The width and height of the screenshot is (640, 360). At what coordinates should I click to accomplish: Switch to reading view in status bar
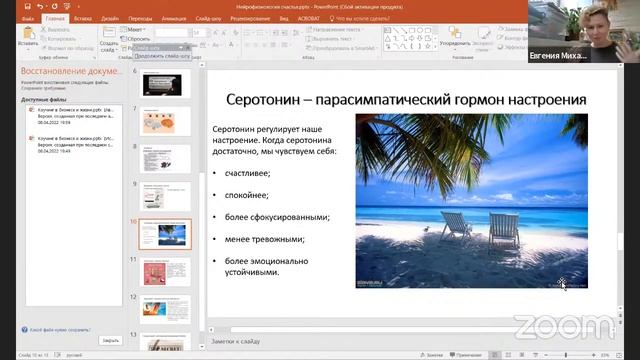[x=522, y=355]
